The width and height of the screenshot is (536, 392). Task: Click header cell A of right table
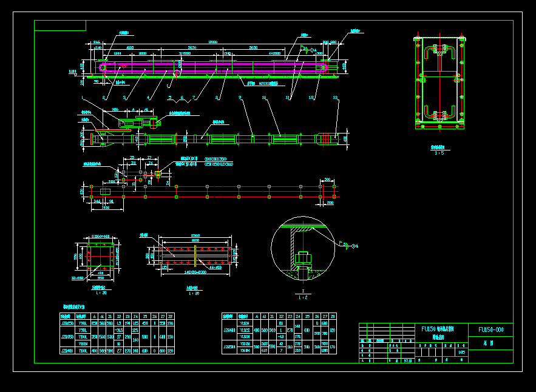point(257,317)
